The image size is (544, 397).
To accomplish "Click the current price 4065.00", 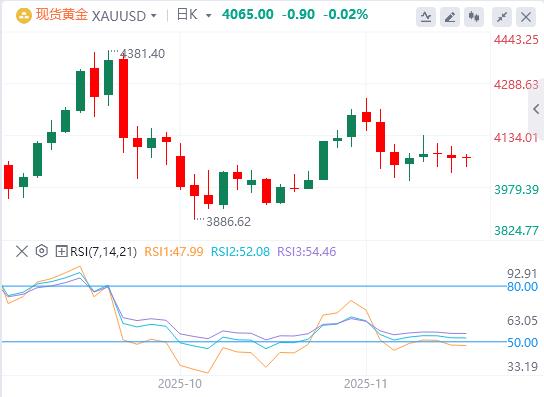I will point(248,15).
